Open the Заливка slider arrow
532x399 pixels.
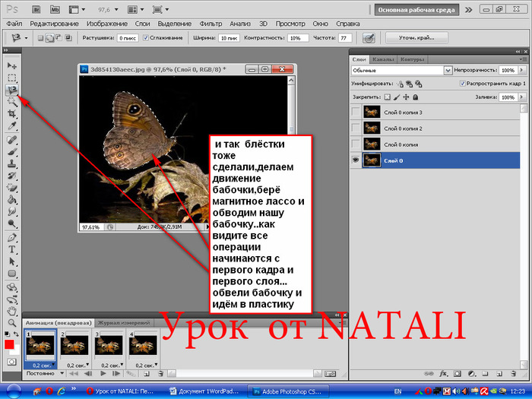522,97
